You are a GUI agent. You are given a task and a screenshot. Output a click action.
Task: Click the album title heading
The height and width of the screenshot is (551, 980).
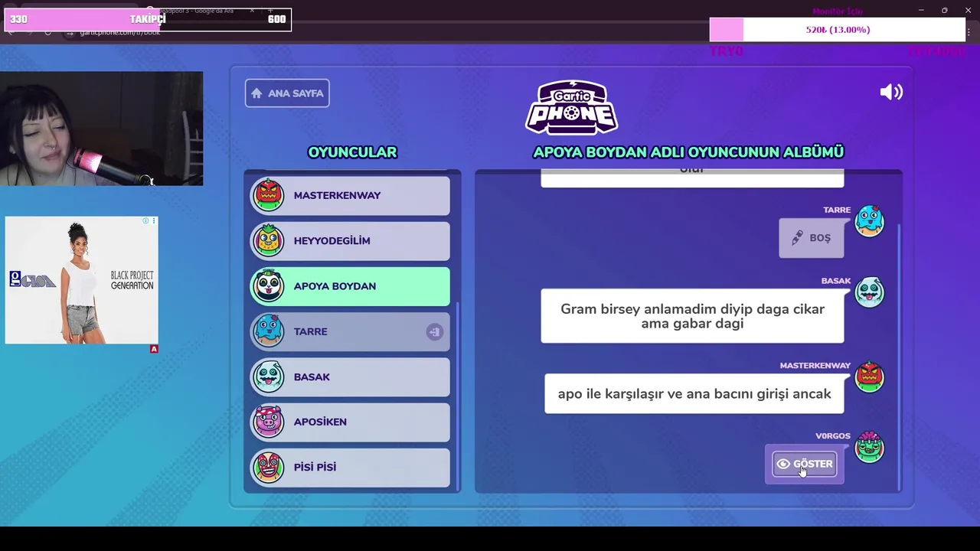688,152
